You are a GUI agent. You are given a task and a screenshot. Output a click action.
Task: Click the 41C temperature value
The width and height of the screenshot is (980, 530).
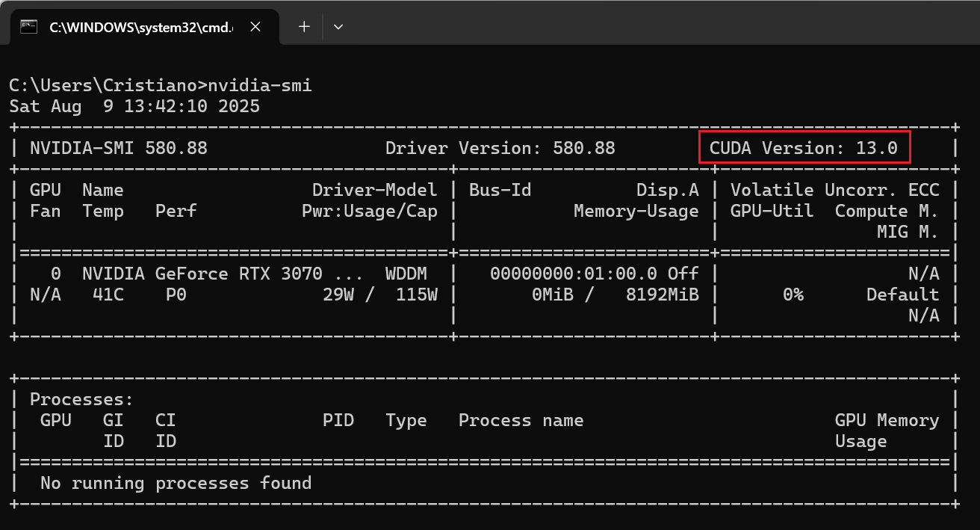pos(108,295)
